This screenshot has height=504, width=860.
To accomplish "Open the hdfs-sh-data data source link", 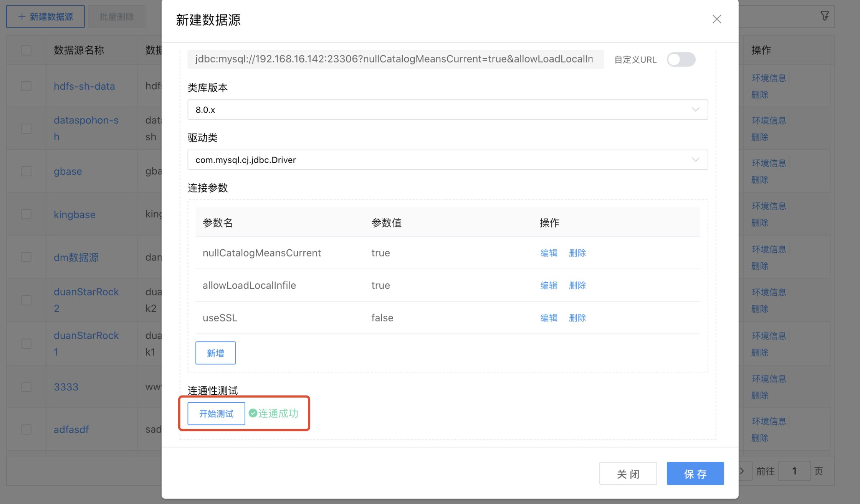I will 84,86.
